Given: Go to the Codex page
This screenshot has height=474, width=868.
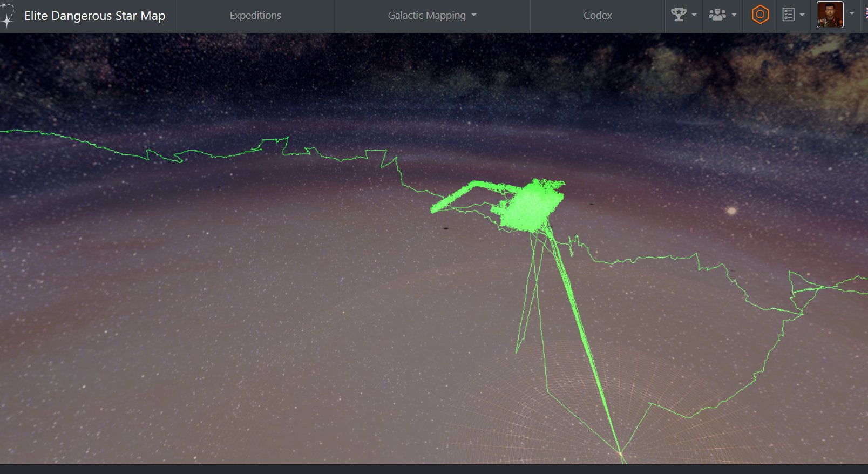Looking at the screenshot, I should pos(598,16).
